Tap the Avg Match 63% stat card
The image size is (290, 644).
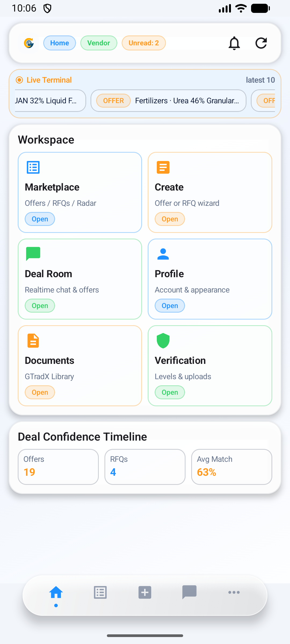pos(231,467)
